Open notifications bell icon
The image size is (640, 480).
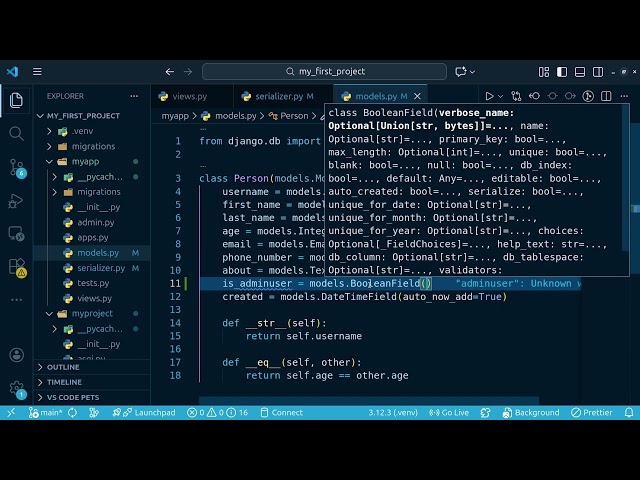(629, 413)
